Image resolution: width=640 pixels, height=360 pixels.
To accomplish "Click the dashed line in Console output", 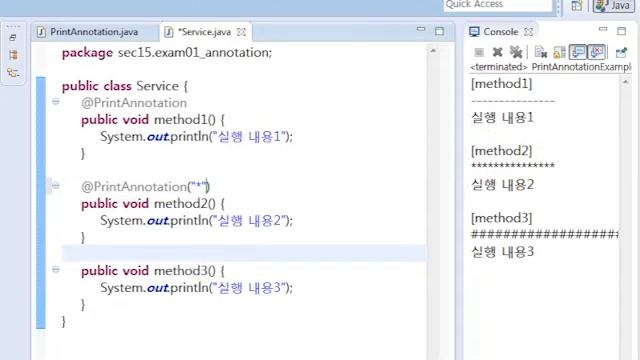I will (x=513, y=100).
